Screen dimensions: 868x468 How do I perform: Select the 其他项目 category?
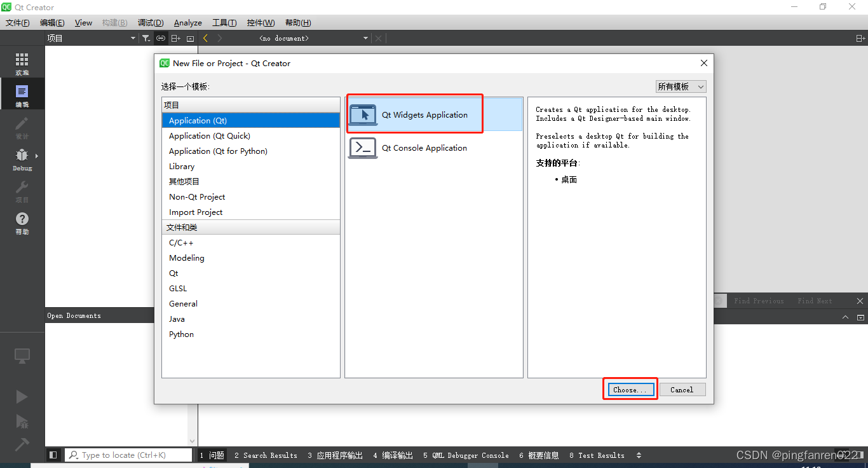(x=251, y=182)
